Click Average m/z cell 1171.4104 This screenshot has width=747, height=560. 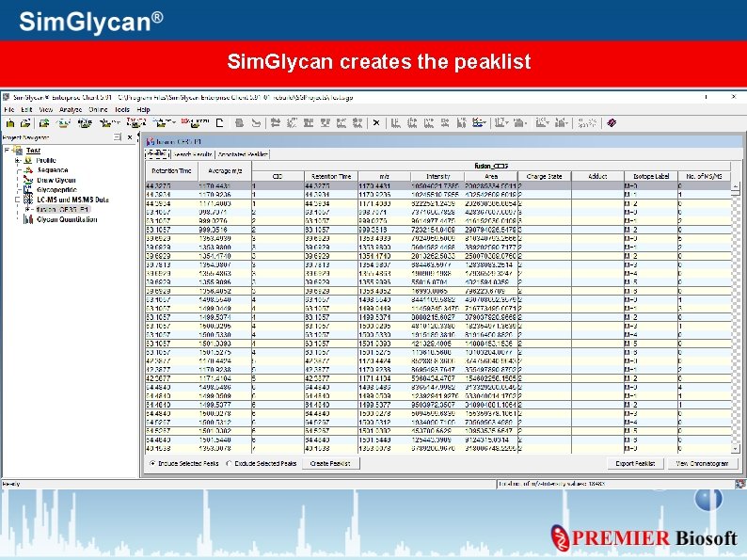click(225, 378)
